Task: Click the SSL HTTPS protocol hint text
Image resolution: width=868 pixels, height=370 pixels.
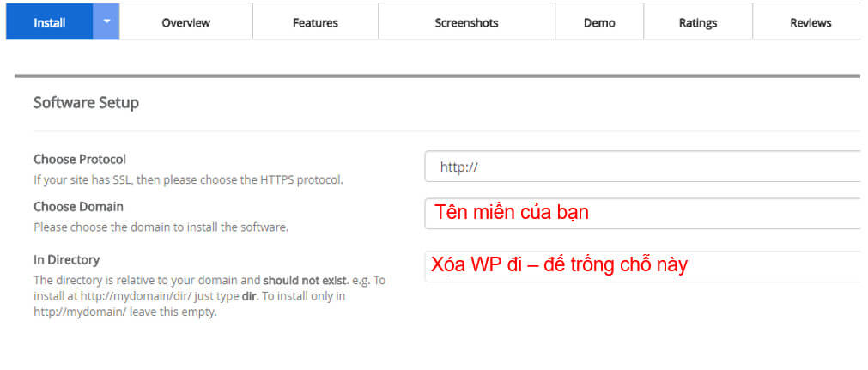Action: [x=188, y=179]
